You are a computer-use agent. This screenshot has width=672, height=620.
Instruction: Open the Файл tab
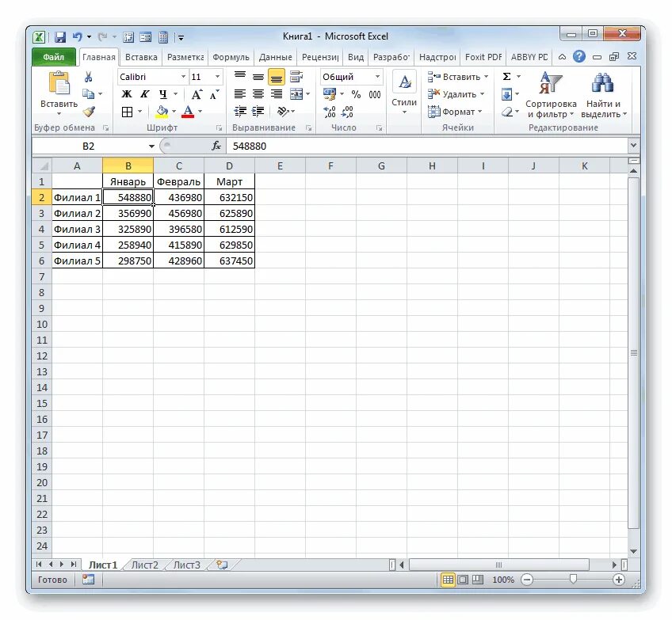(54, 57)
